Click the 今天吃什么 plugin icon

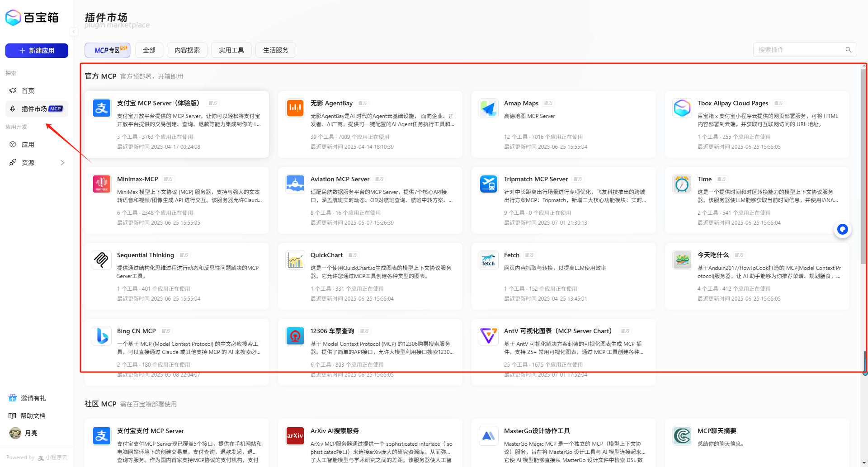tap(682, 260)
